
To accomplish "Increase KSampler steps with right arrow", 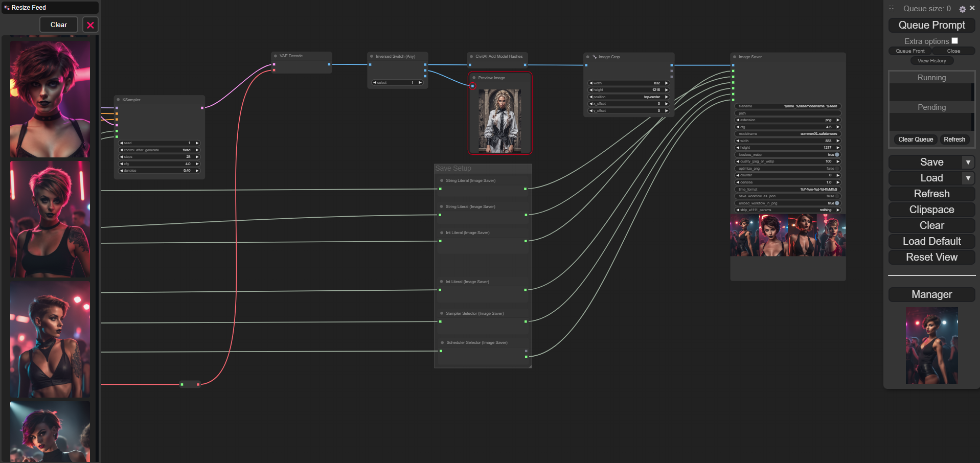I will tap(197, 157).
